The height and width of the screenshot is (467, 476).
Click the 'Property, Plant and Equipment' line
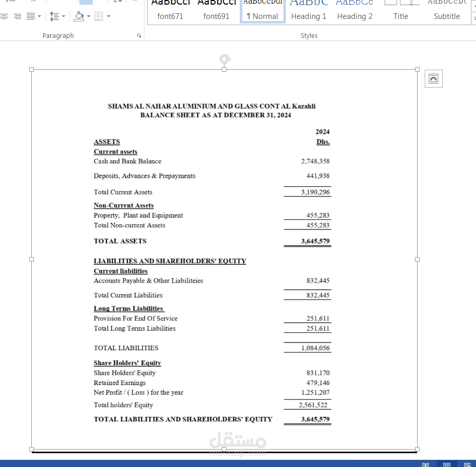click(x=138, y=216)
